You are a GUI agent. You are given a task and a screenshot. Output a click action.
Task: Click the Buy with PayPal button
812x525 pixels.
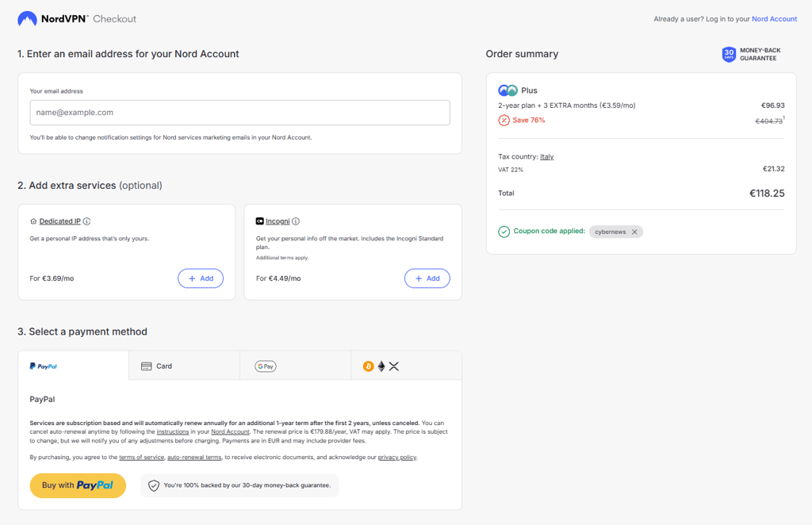78,485
